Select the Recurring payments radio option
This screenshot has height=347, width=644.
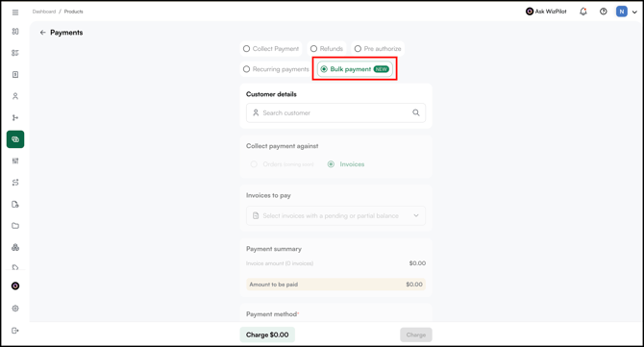click(x=276, y=69)
